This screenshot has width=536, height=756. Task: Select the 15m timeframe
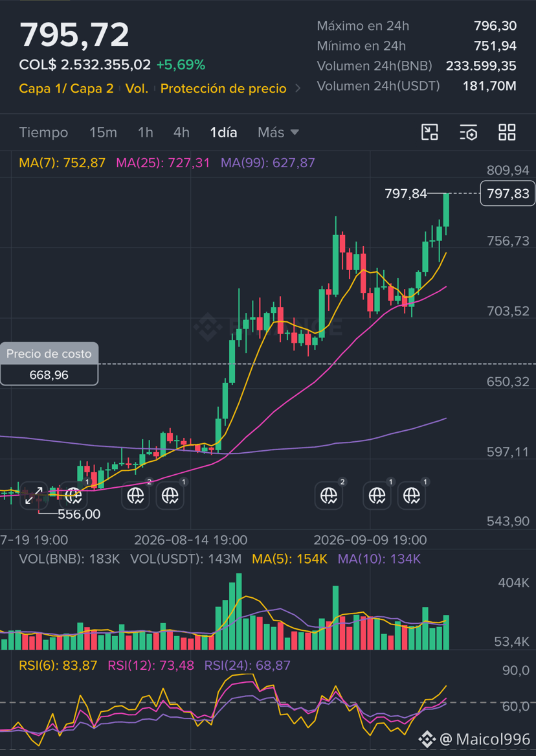103,132
